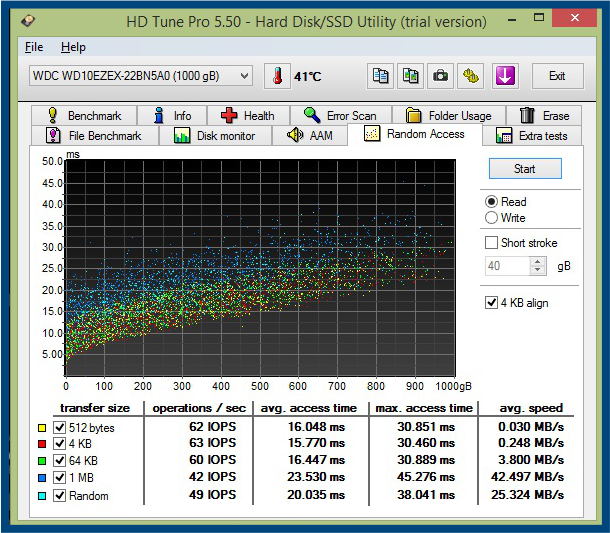The width and height of the screenshot is (610, 533).
Task: Close the HD Tune Pro window
Action: tap(574, 18)
